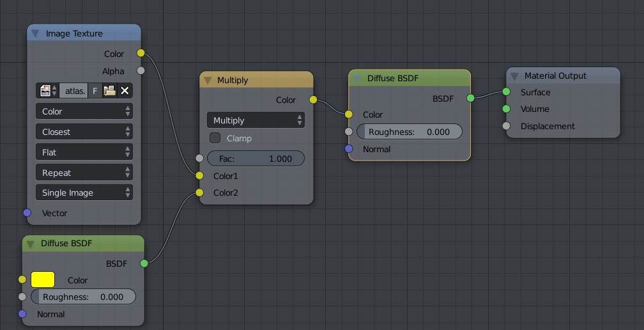The width and height of the screenshot is (644, 330).
Task: Select the lower-left Diffuse BSDF header
Action: 83,243
